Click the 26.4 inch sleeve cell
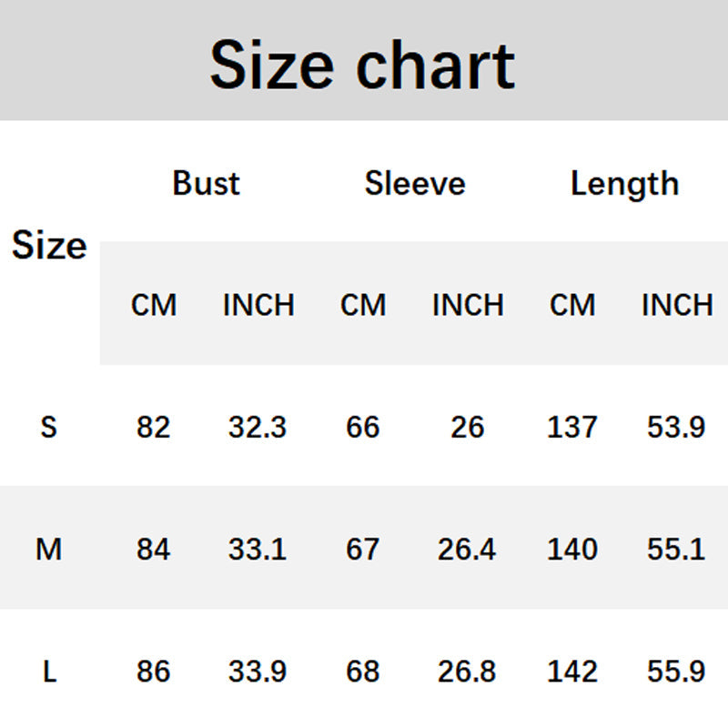 coord(467,549)
